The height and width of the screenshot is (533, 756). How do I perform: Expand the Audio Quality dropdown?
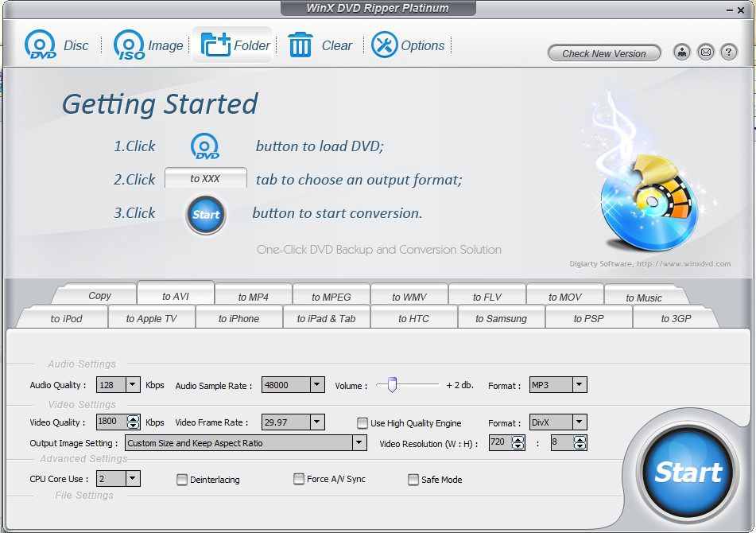[x=133, y=385]
